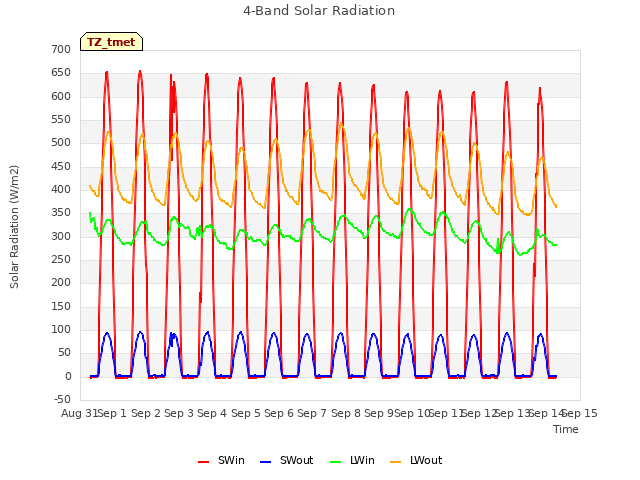This screenshot has width=640, height=480.
Task: Select the orange LWout legend swatch
Action: coord(395,462)
